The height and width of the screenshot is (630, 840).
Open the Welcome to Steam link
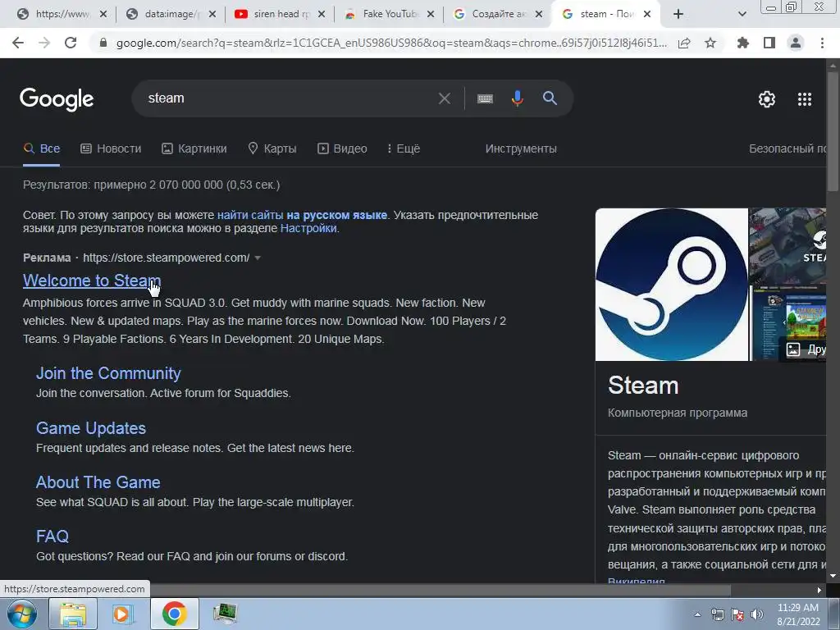[92, 281]
